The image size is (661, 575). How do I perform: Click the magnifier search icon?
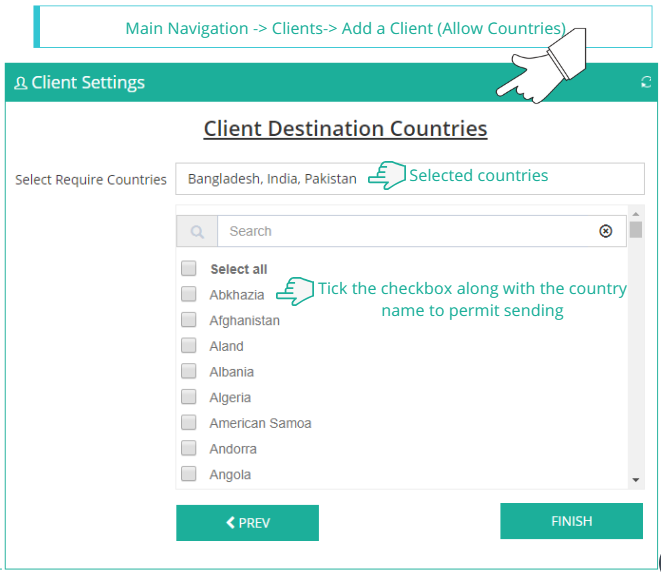tap(197, 232)
